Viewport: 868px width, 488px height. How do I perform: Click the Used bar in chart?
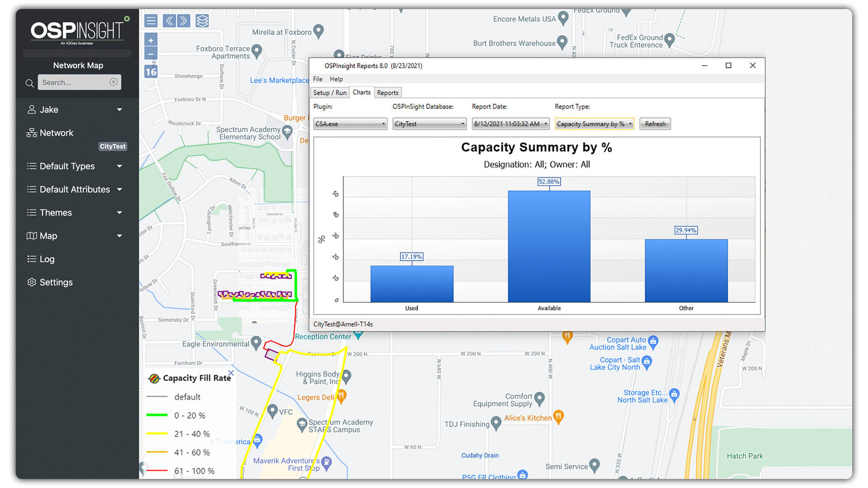pyautogui.click(x=412, y=284)
